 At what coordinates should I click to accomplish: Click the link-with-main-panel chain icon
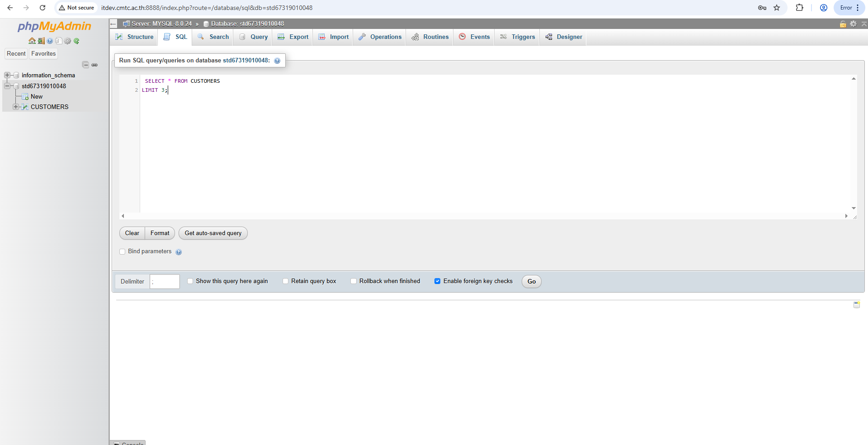coord(94,65)
